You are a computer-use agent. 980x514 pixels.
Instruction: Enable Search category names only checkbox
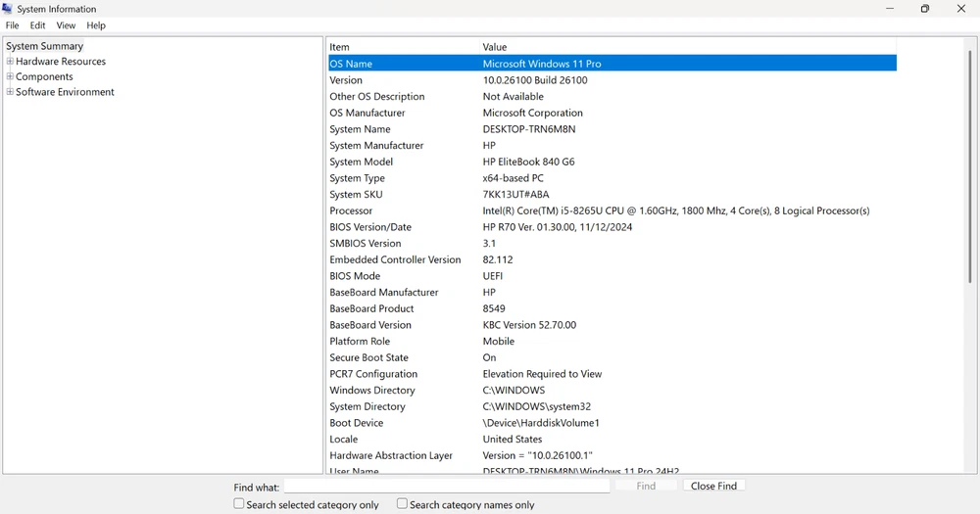(x=402, y=504)
